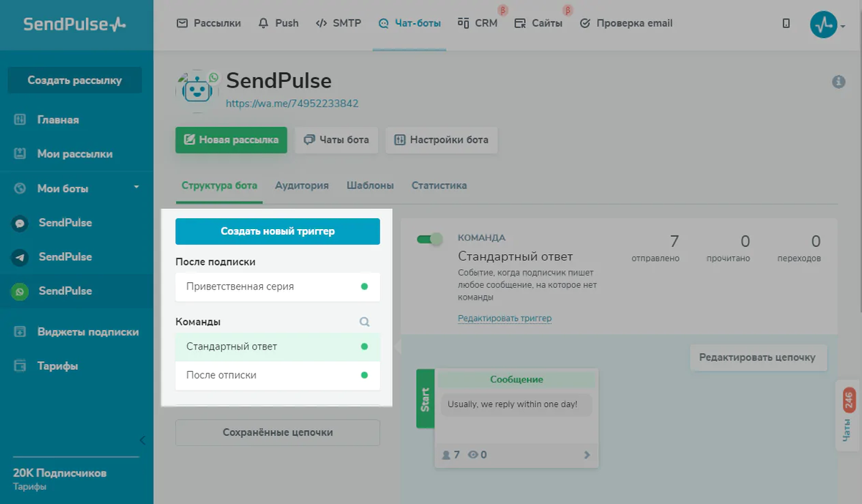Open the WhatsApp SendPulse bot

click(x=65, y=291)
